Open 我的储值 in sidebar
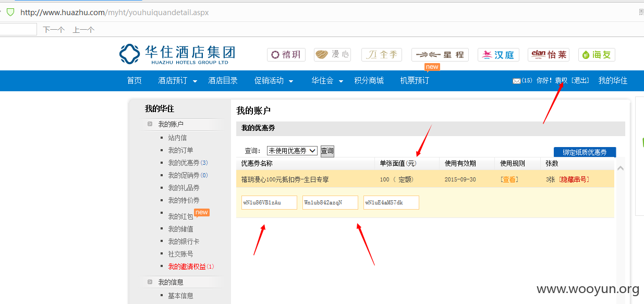 pos(180,229)
